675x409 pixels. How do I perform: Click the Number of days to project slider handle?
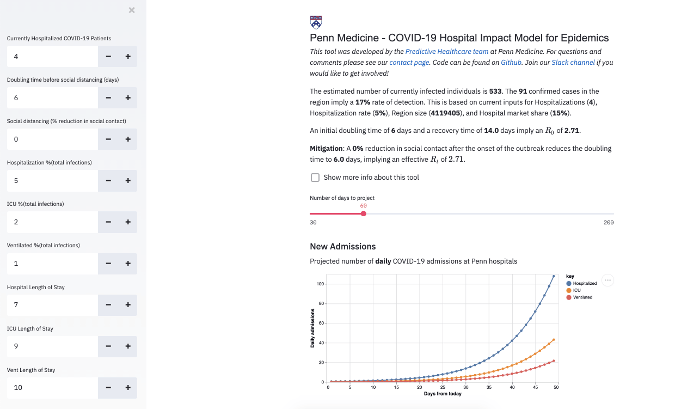point(363,212)
